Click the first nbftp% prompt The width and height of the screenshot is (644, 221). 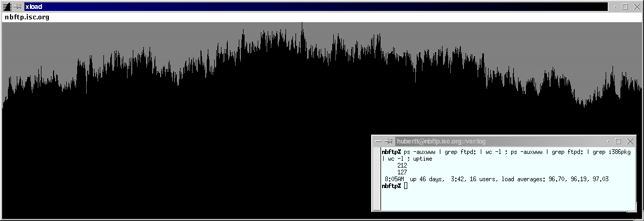point(392,152)
